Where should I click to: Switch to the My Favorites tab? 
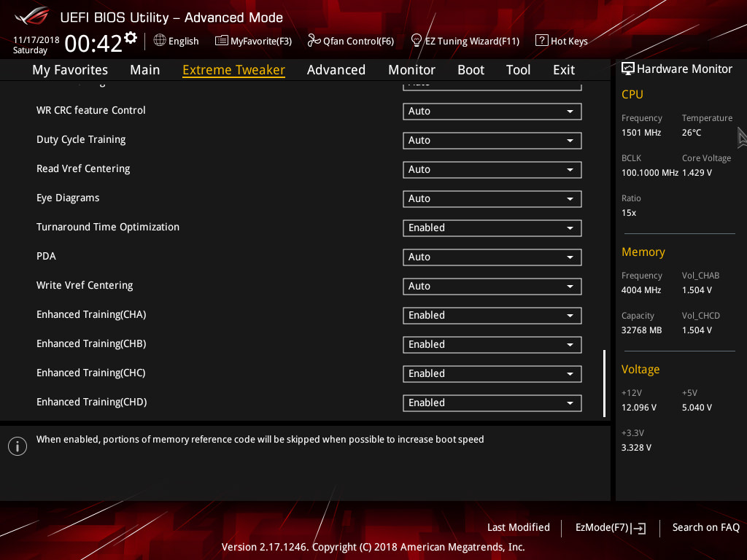[x=70, y=70]
